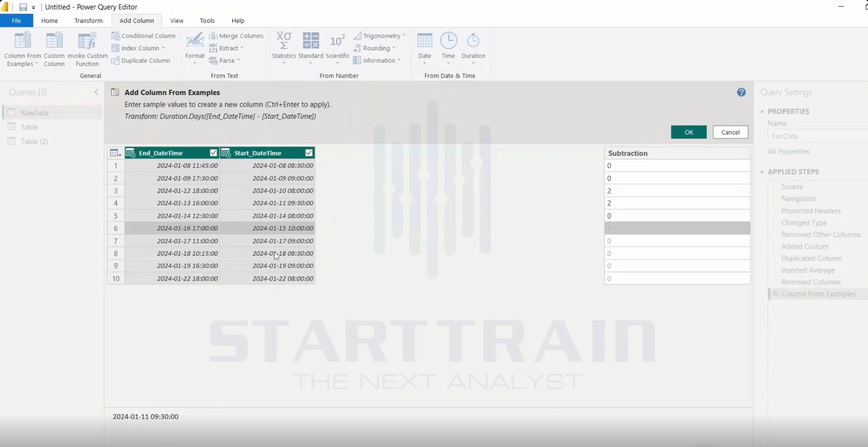Open the Standard operations tool
Screen dimensions: 868x447
click(311, 48)
